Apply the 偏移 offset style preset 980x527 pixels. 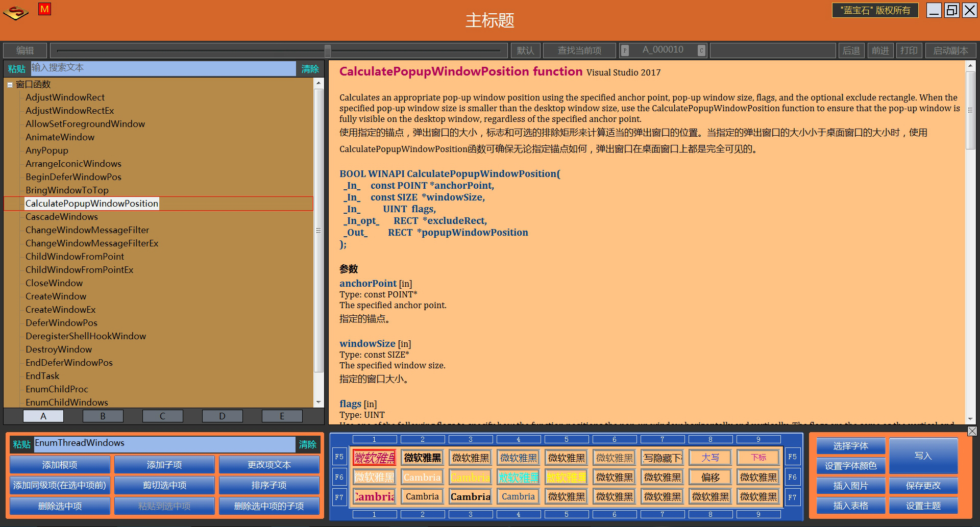tap(710, 477)
